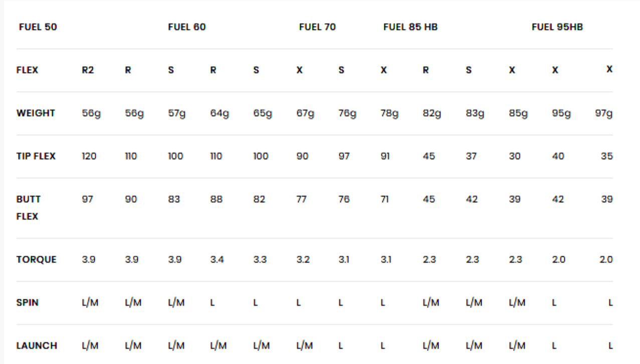Select the BUTT FLEX row label
Screen dimensions: 640x364
(x=30, y=208)
